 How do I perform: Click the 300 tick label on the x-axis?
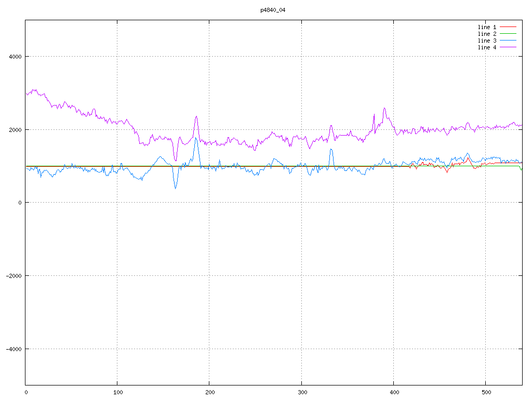pyautogui.click(x=301, y=392)
